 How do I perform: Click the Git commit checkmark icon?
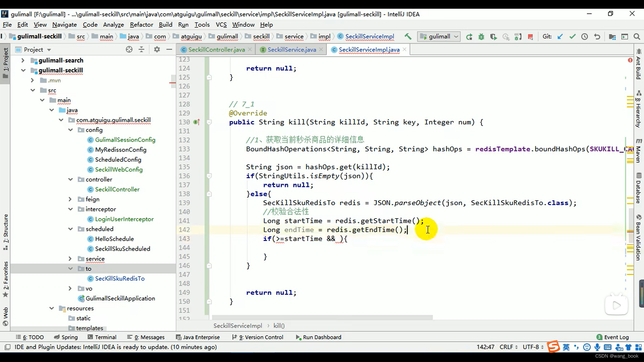pyautogui.click(x=573, y=37)
